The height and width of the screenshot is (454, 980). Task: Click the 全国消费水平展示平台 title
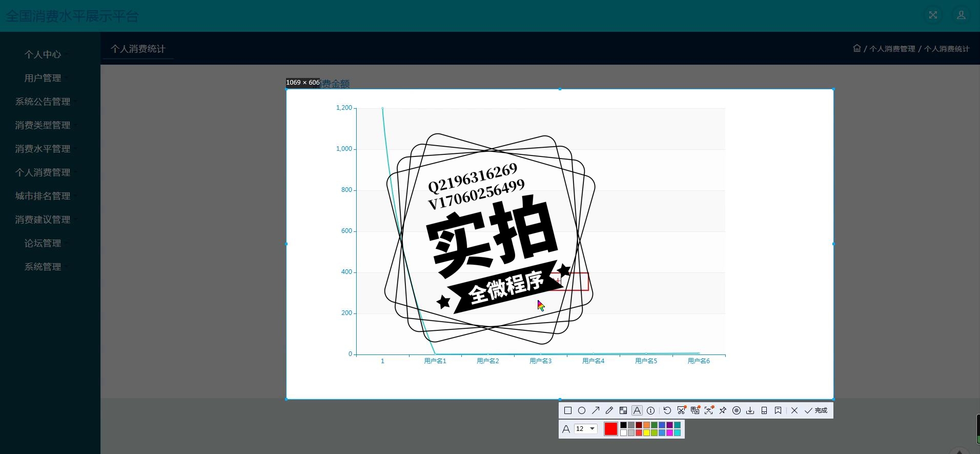[x=72, y=16]
